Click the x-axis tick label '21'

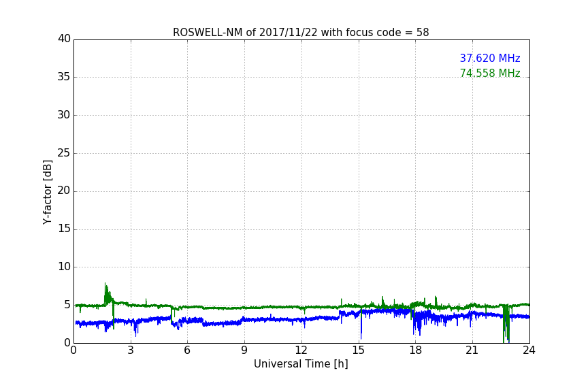point(472,350)
